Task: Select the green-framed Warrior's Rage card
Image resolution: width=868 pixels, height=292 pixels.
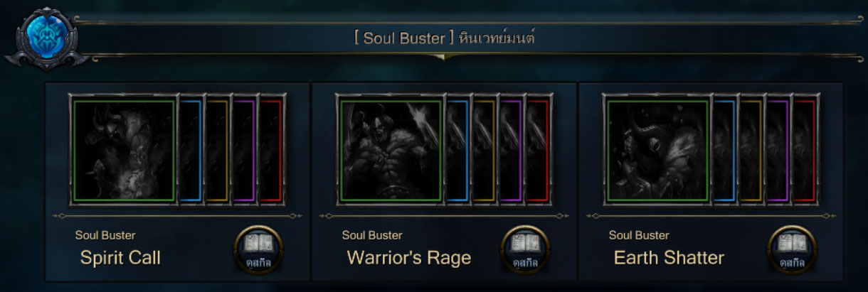Action: (391, 151)
